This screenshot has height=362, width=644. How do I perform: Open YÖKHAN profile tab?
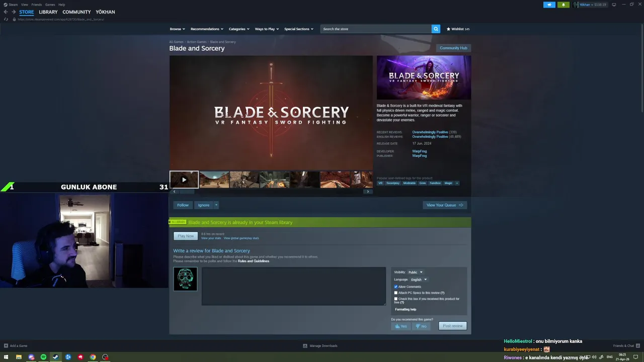[x=105, y=12]
